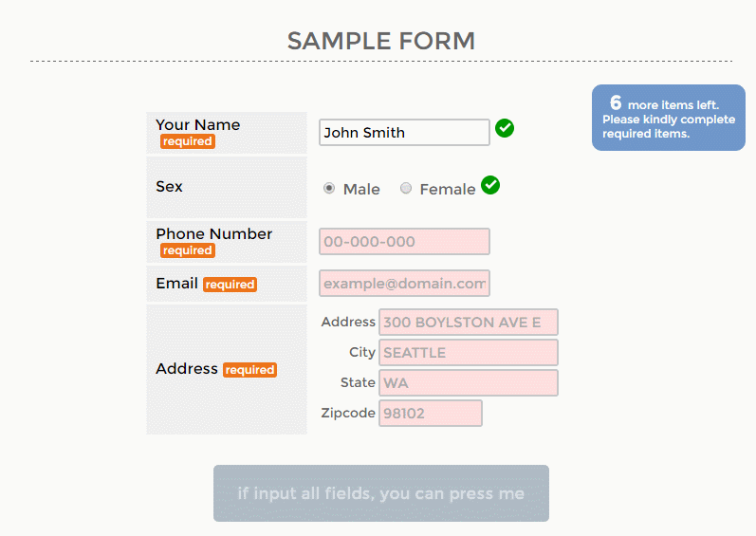Focus the Zipcode input field
The height and width of the screenshot is (536, 756).
click(x=431, y=413)
